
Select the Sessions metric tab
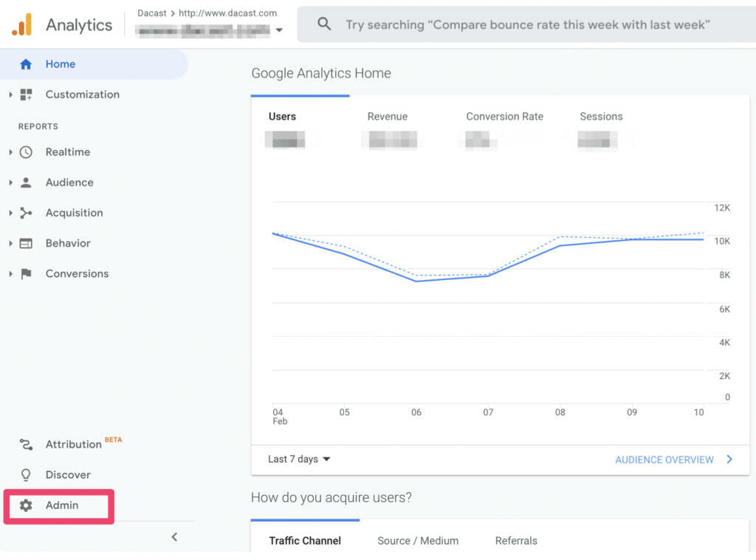pos(601,116)
